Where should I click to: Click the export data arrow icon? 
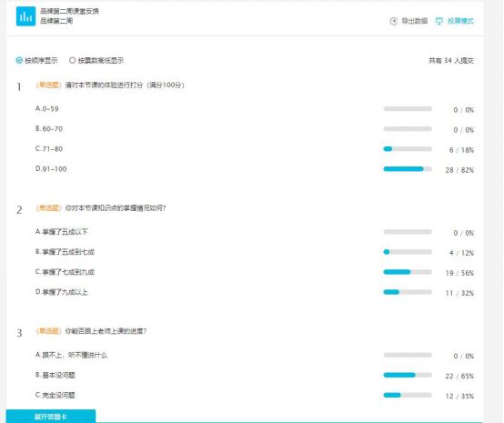(393, 21)
